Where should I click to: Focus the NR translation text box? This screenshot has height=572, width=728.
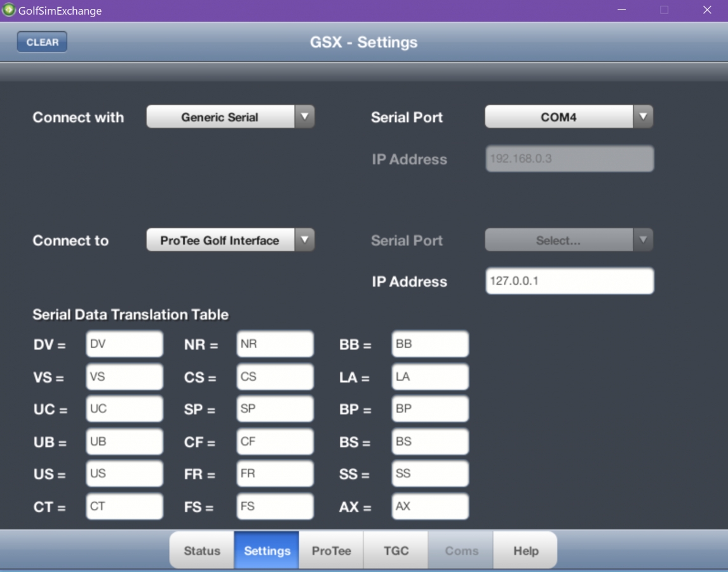[x=275, y=344]
